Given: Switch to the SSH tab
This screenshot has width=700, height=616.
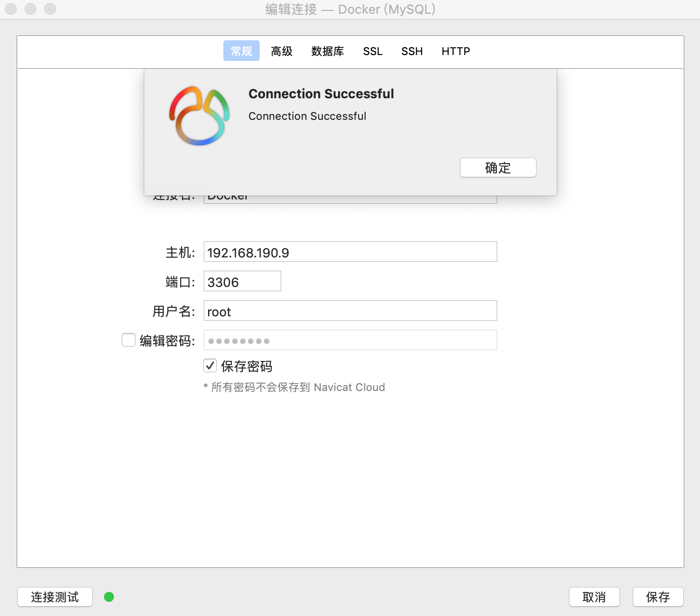Looking at the screenshot, I should pos(412,51).
